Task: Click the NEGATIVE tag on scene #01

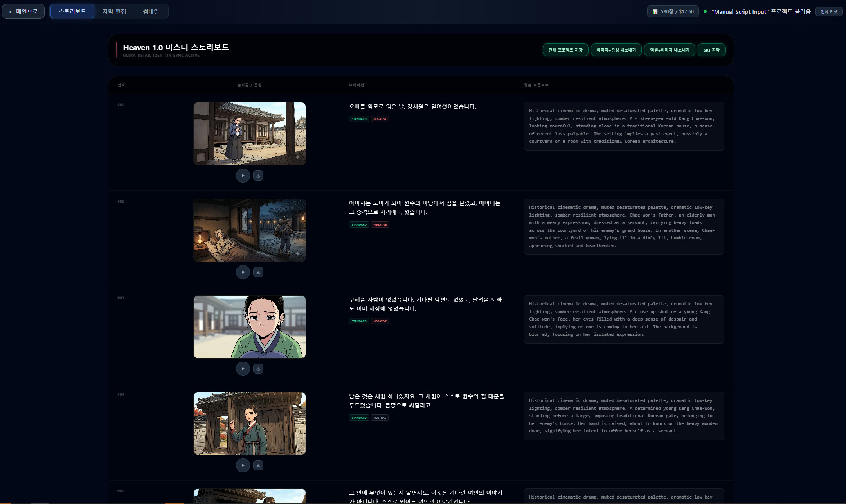Action: click(380, 119)
